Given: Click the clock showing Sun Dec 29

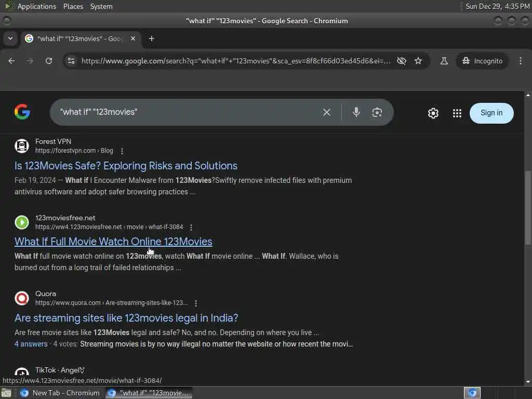Looking at the screenshot, I should point(497,6).
